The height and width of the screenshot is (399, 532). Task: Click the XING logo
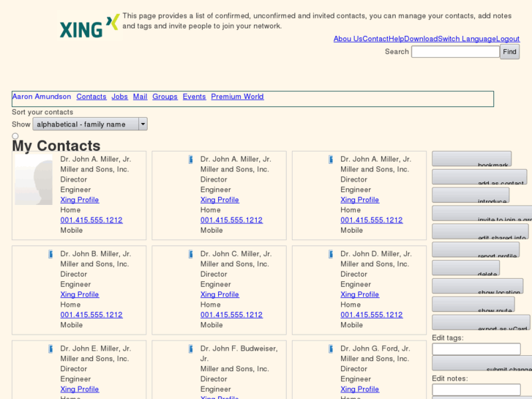[89, 26]
